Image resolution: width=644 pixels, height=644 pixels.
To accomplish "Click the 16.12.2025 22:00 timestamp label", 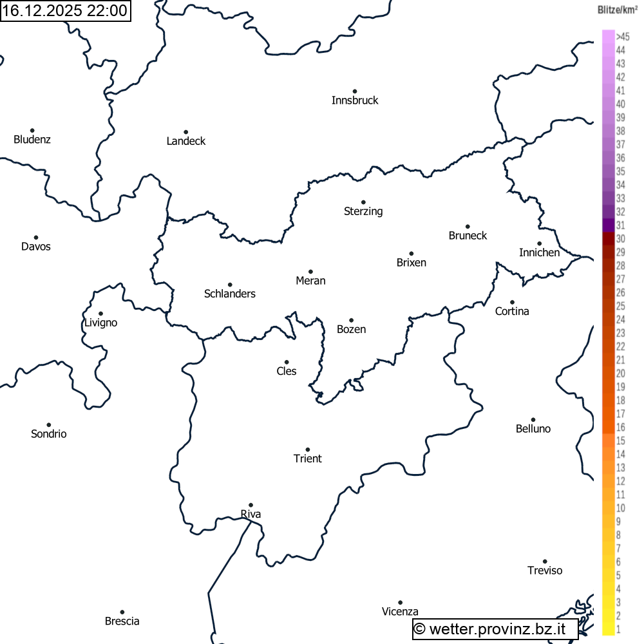I will (x=64, y=10).
